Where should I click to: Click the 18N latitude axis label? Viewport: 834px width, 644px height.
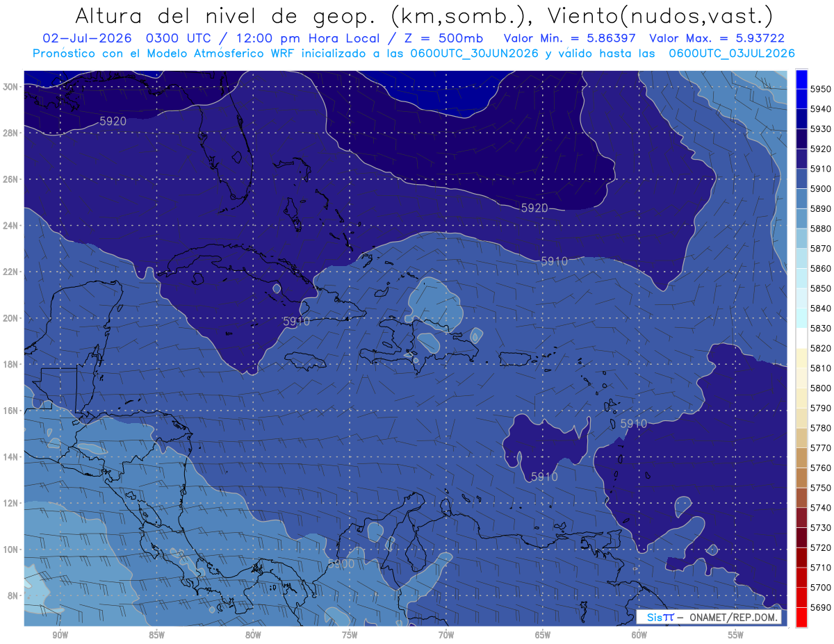[10, 364]
